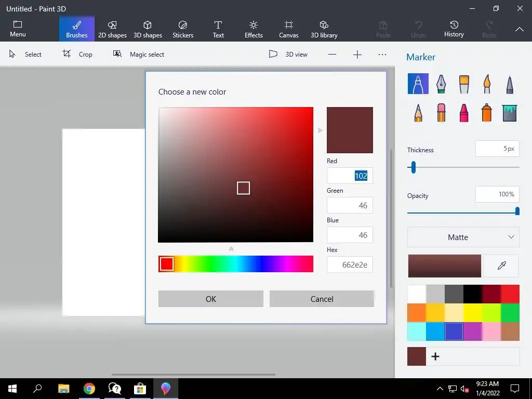Image resolution: width=532 pixels, height=399 pixels.
Task: Choose the indigo blue palette swatch
Action: [x=454, y=331]
